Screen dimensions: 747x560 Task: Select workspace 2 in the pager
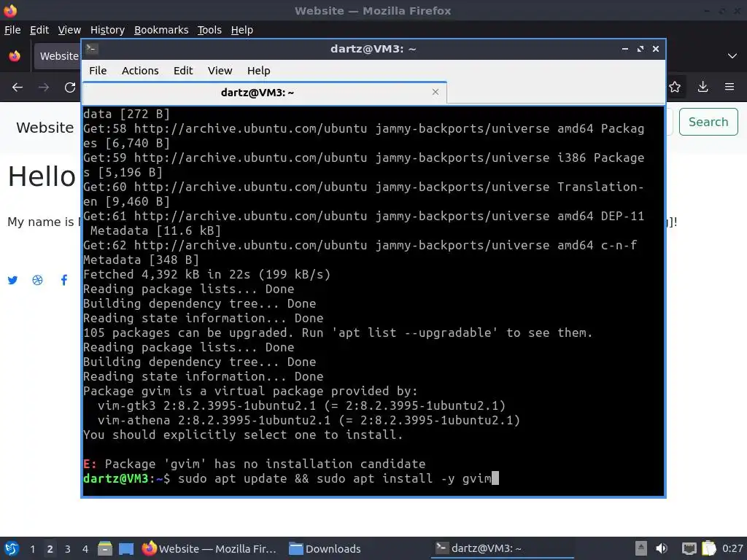click(x=50, y=548)
